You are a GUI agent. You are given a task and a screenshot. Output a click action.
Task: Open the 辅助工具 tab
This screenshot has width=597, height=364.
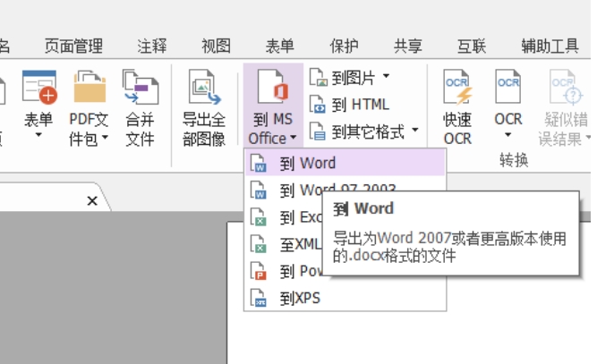click(x=550, y=46)
